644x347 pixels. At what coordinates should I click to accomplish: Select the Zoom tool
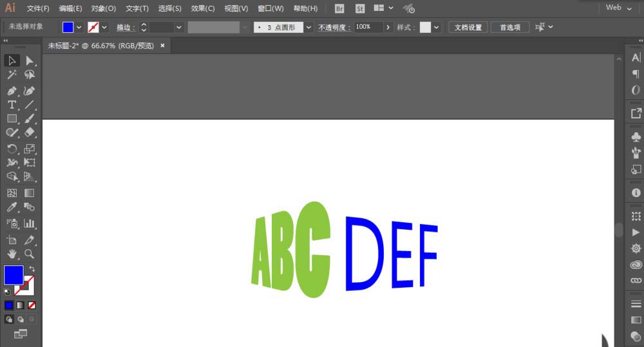coord(29,254)
